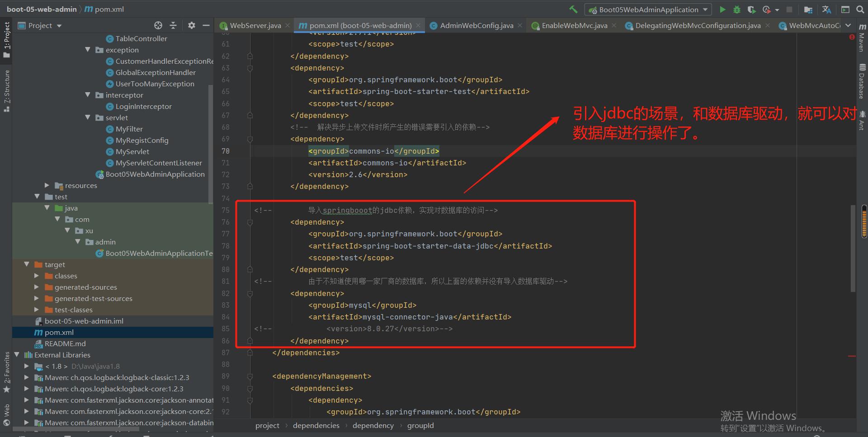Switch to the WebServer.java tab

pos(255,25)
